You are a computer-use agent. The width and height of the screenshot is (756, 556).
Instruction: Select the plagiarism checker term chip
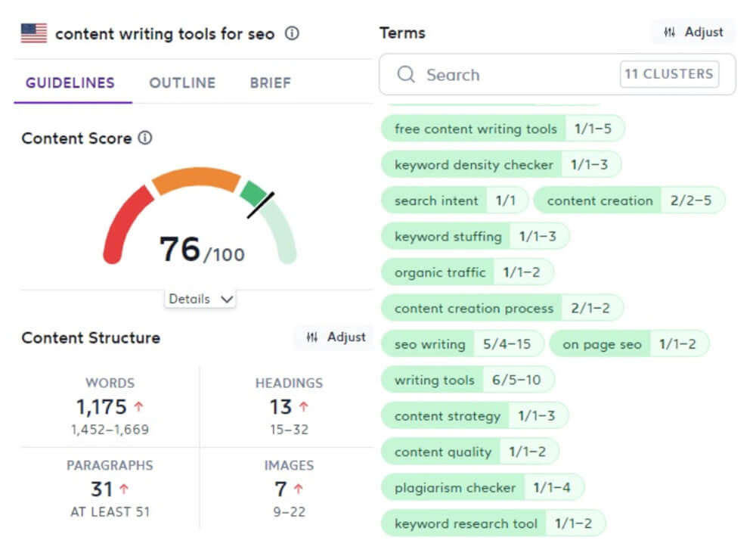pyautogui.click(x=482, y=487)
